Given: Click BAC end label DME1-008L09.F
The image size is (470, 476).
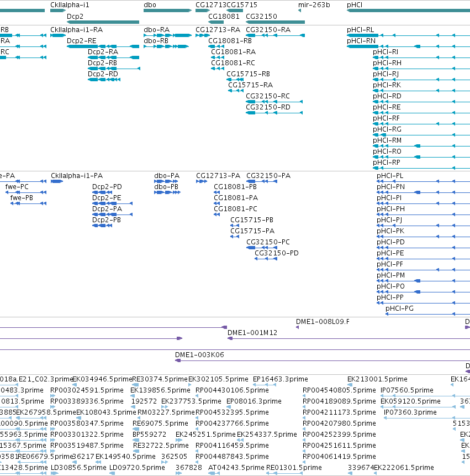Looking at the screenshot, I should pyautogui.click(x=323, y=322).
